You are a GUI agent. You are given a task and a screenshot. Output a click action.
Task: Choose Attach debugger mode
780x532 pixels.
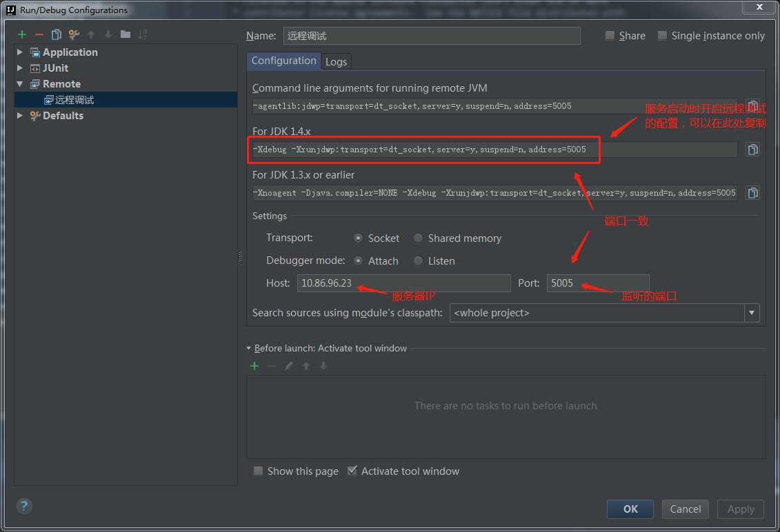tap(358, 260)
